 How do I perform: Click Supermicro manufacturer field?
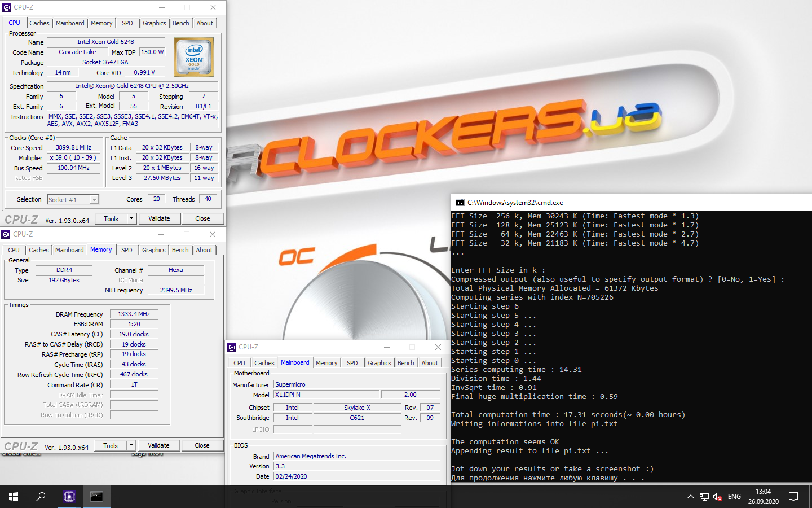tap(357, 384)
